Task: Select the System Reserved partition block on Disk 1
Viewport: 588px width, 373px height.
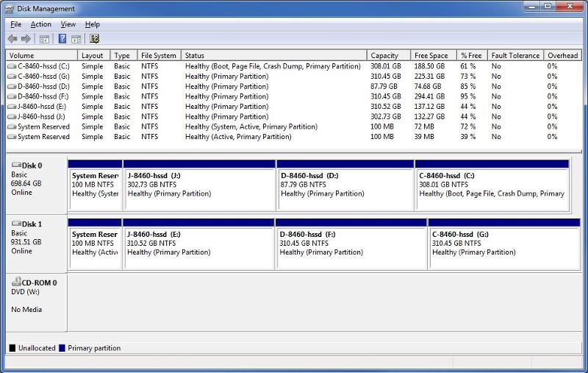Action: pyautogui.click(x=95, y=244)
